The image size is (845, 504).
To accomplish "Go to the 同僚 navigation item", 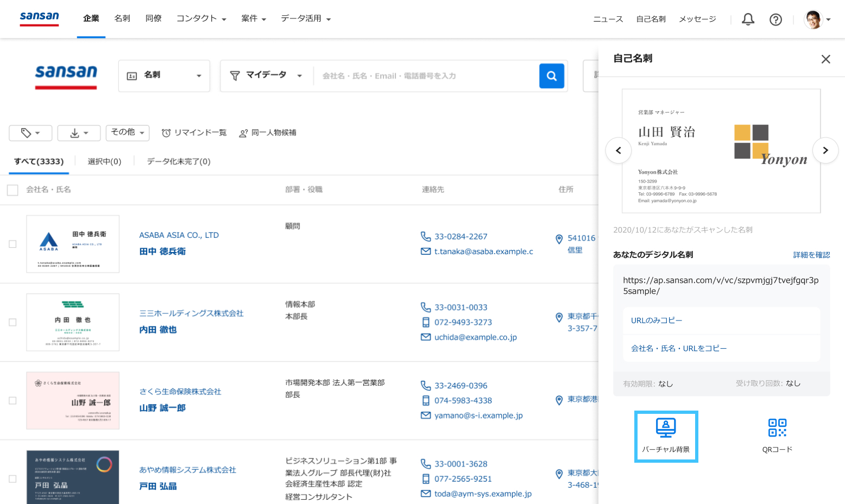I will click(154, 18).
